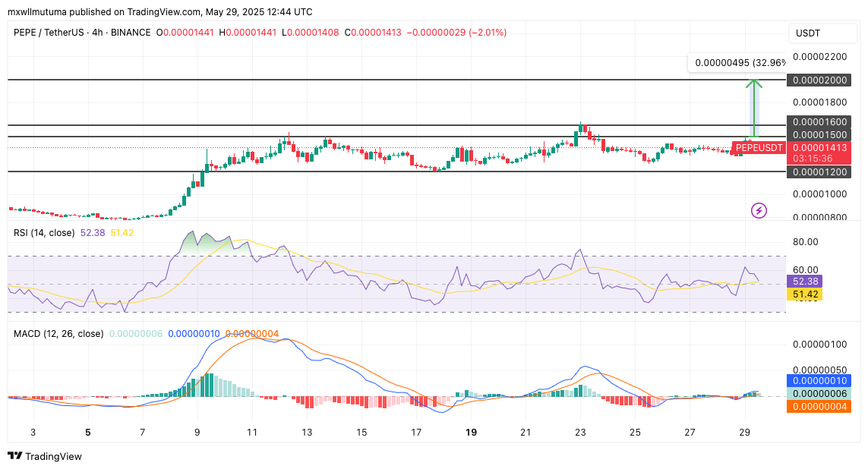Open the RSI (14, close) indicator legend

[x=44, y=233]
